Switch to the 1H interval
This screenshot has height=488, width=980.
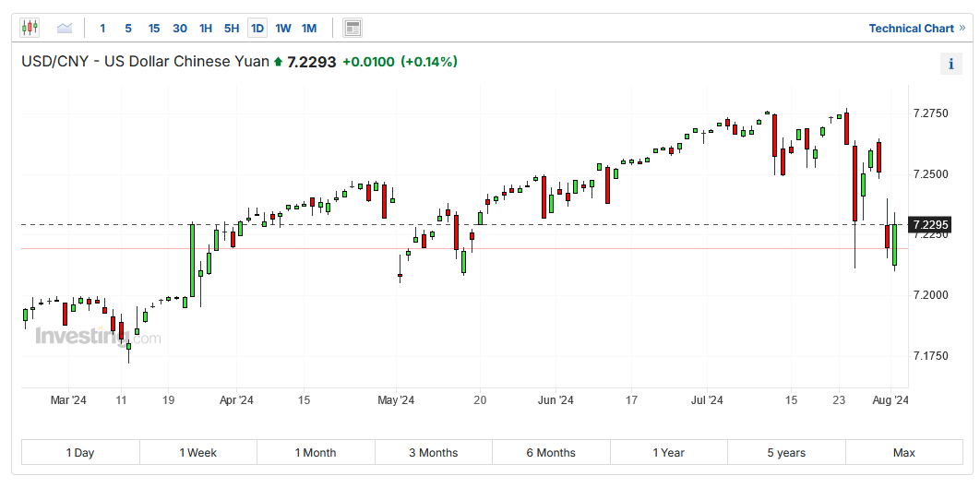pos(206,29)
